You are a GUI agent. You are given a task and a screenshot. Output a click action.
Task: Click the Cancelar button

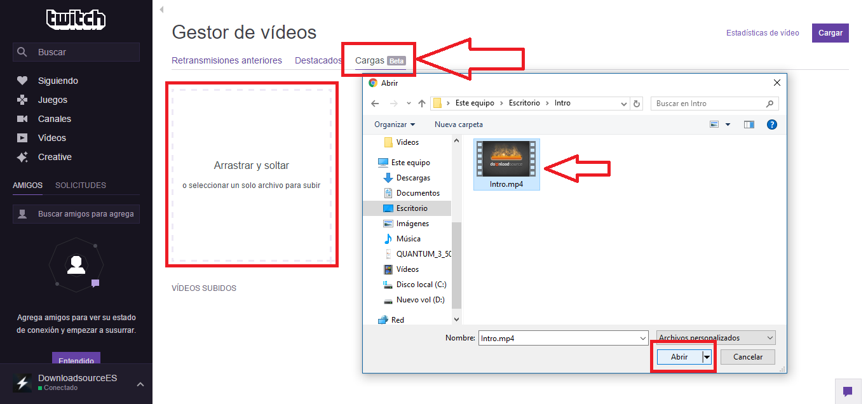(x=748, y=357)
